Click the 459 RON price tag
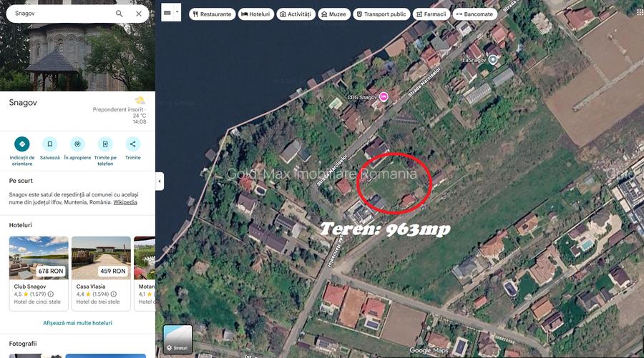 113,271
